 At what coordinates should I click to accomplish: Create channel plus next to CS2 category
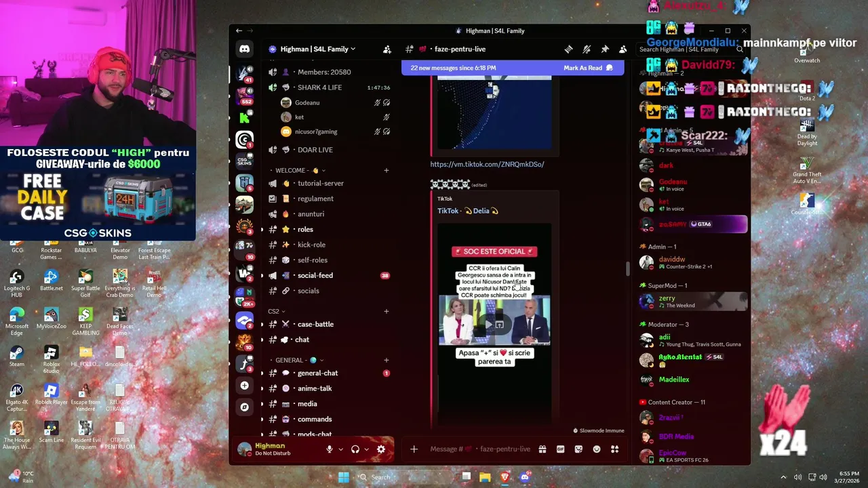tap(387, 311)
